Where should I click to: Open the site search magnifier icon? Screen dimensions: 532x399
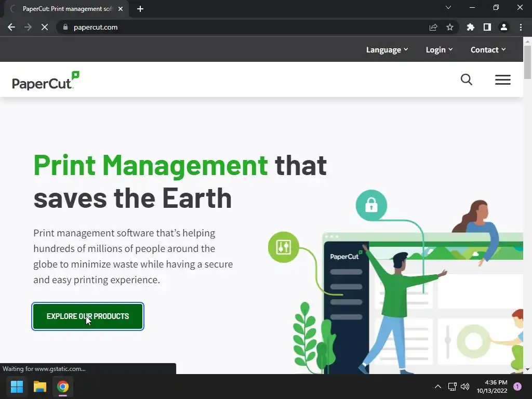click(467, 79)
